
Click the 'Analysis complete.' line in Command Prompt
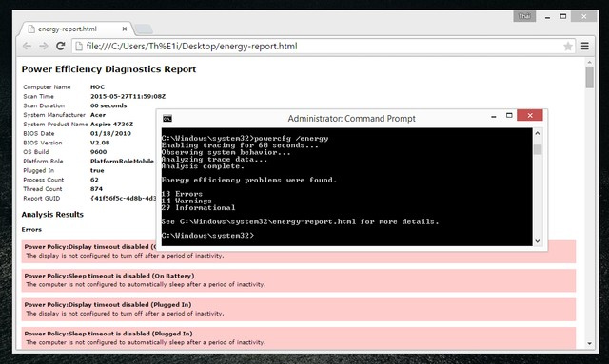(203, 166)
